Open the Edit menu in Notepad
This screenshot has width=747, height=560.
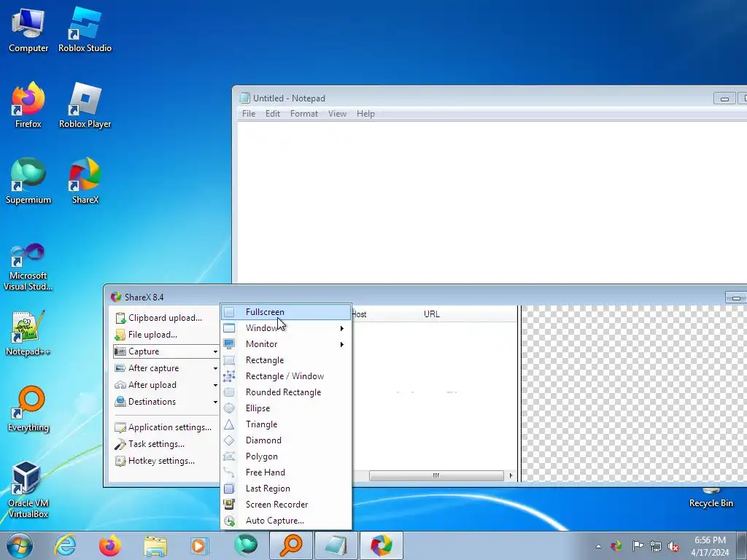click(273, 114)
